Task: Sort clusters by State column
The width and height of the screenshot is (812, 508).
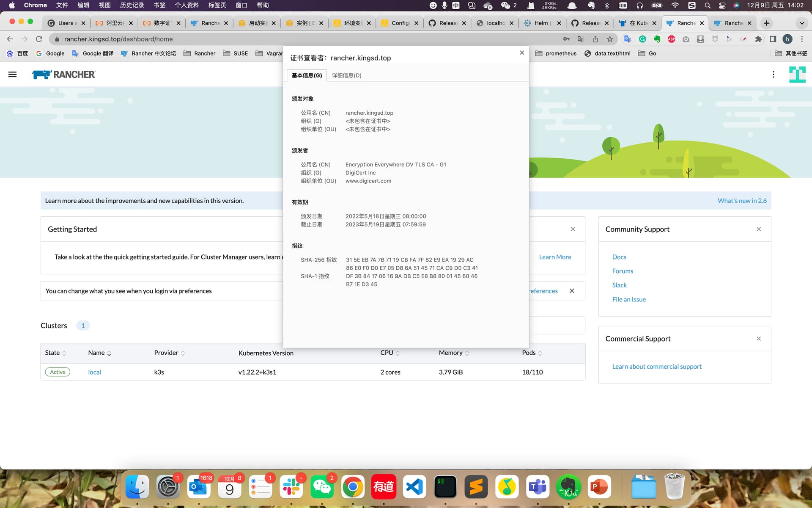Action: coord(55,353)
